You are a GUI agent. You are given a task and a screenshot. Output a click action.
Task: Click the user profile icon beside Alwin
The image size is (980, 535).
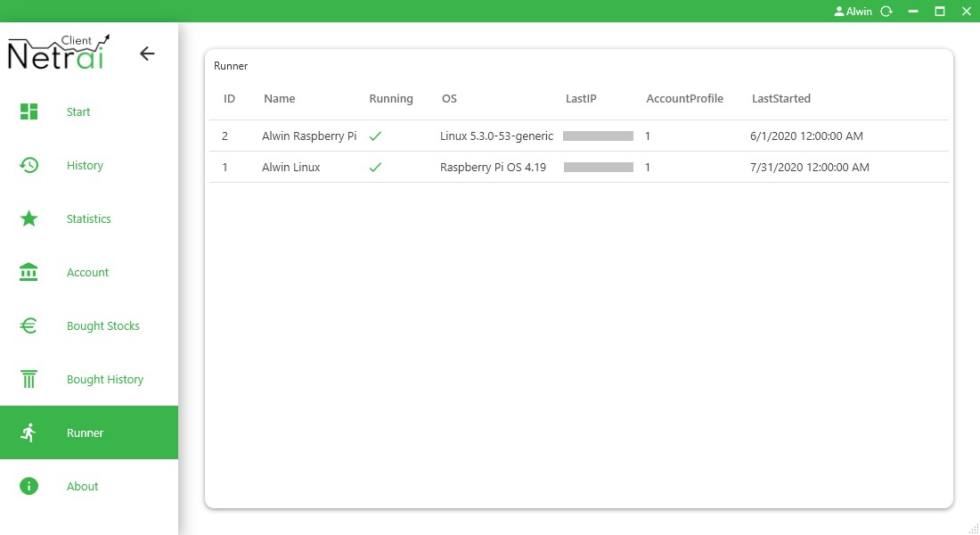838,12
